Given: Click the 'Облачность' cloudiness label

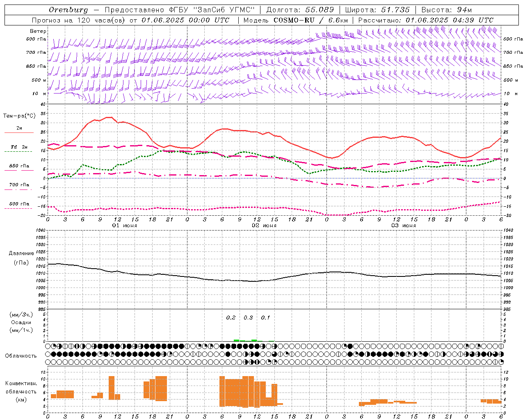Looking at the screenshot, I should pos(21,356).
